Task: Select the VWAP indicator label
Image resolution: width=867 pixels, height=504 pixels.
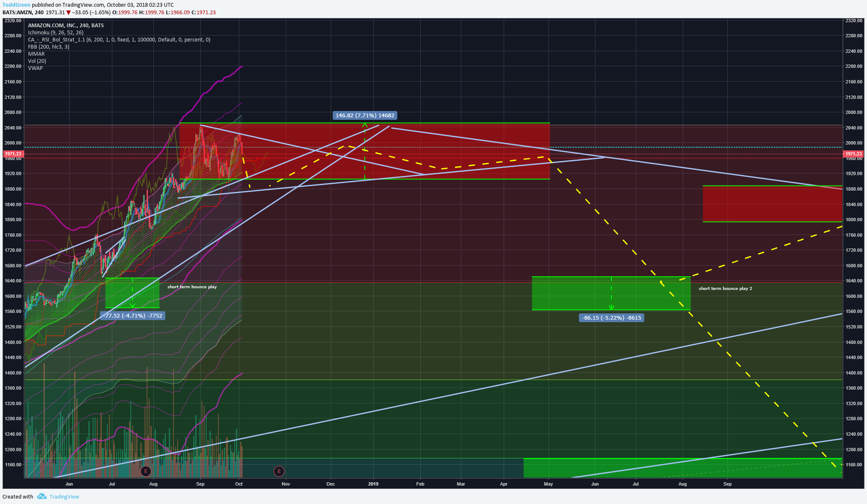Action: pos(36,68)
